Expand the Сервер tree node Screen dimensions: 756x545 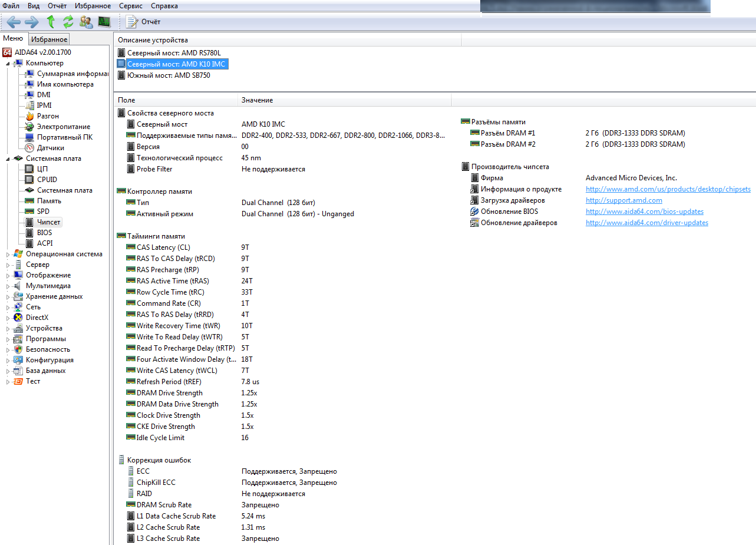coord(9,265)
